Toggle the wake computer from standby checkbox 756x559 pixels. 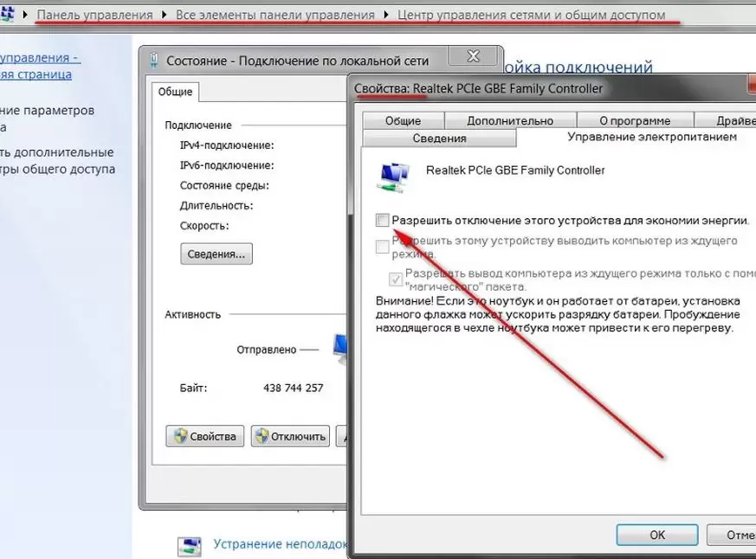pyautogui.click(x=383, y=247)
